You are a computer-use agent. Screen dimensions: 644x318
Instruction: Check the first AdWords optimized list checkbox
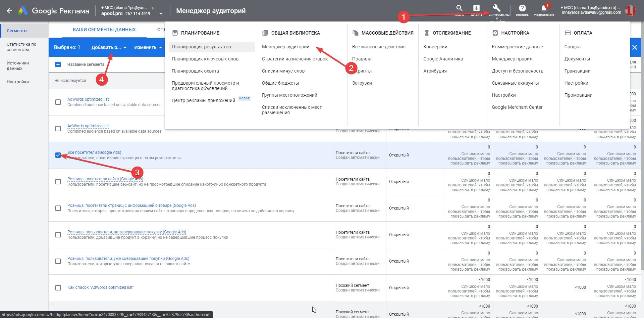(58, 102)
